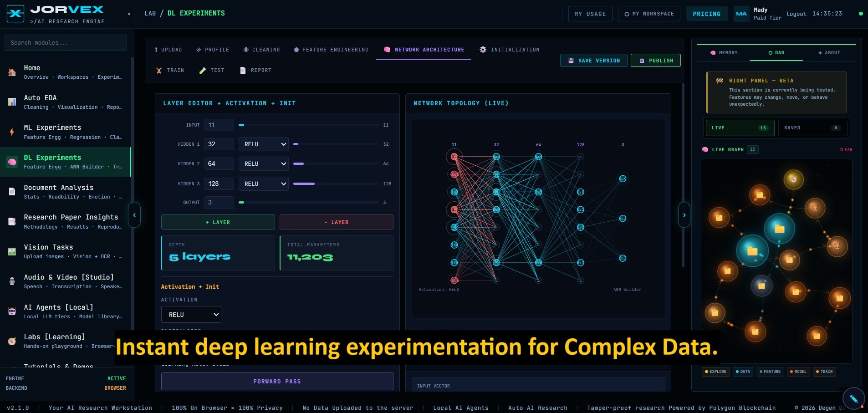Screen dimensions: 868x413
Task: Toggle the green status indicator top right
Action: (x=861, y=14)
